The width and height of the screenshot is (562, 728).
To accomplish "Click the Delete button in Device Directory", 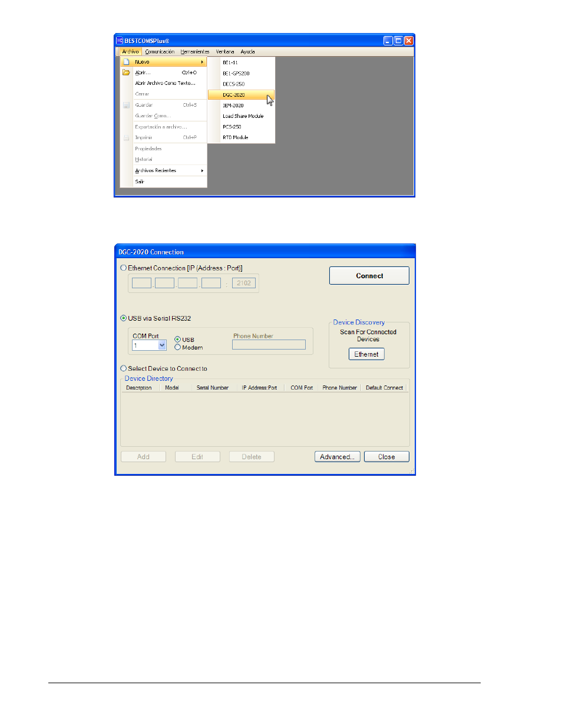I will (x=252, y=457).
